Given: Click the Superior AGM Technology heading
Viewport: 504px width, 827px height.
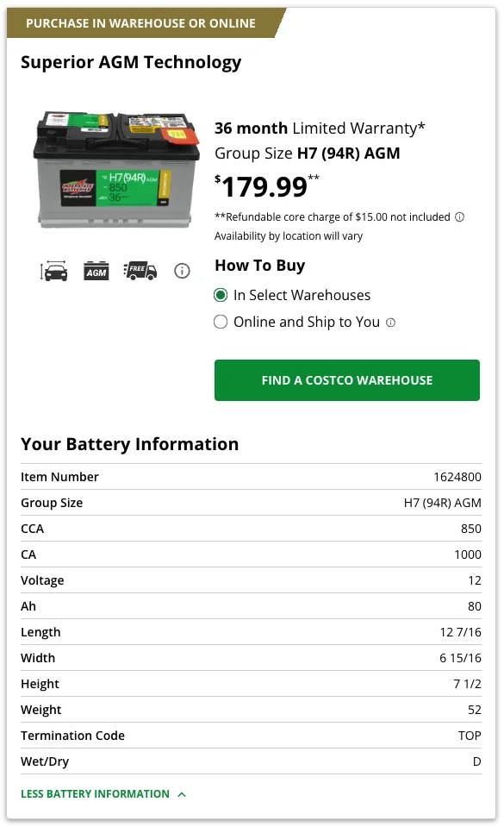Looking at the screenshot, I should point(131,62).
